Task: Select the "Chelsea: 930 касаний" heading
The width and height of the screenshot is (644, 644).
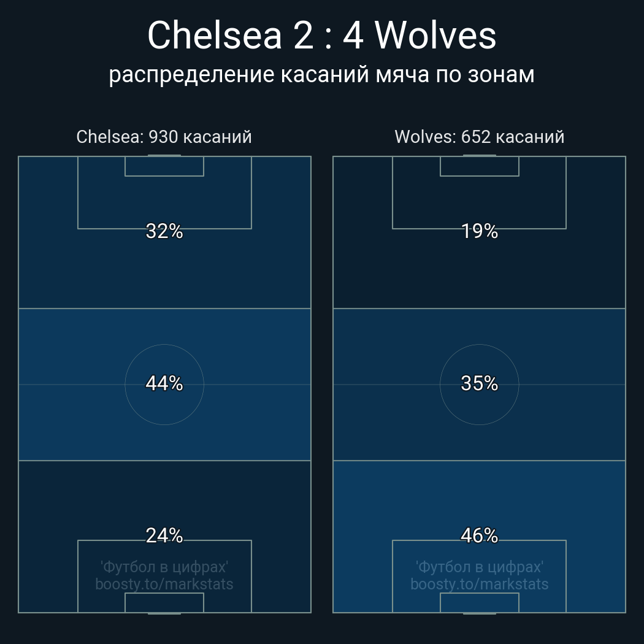Action: (164, 137)
